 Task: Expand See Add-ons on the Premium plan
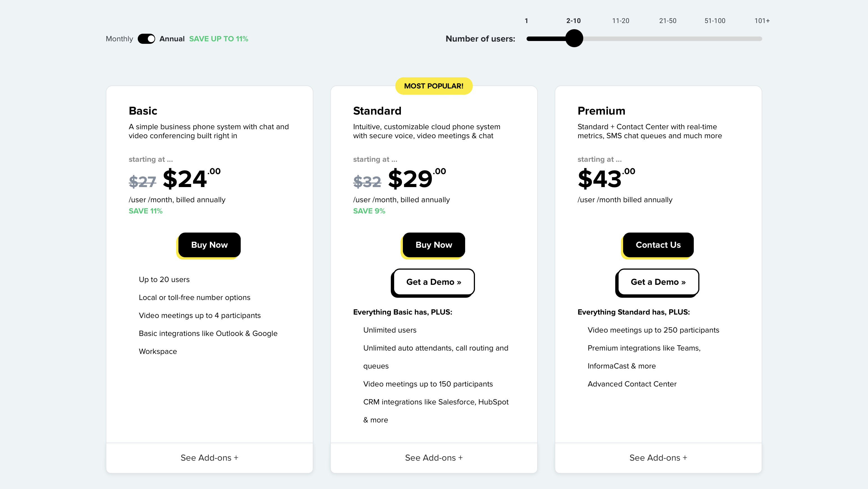point(658,458)
